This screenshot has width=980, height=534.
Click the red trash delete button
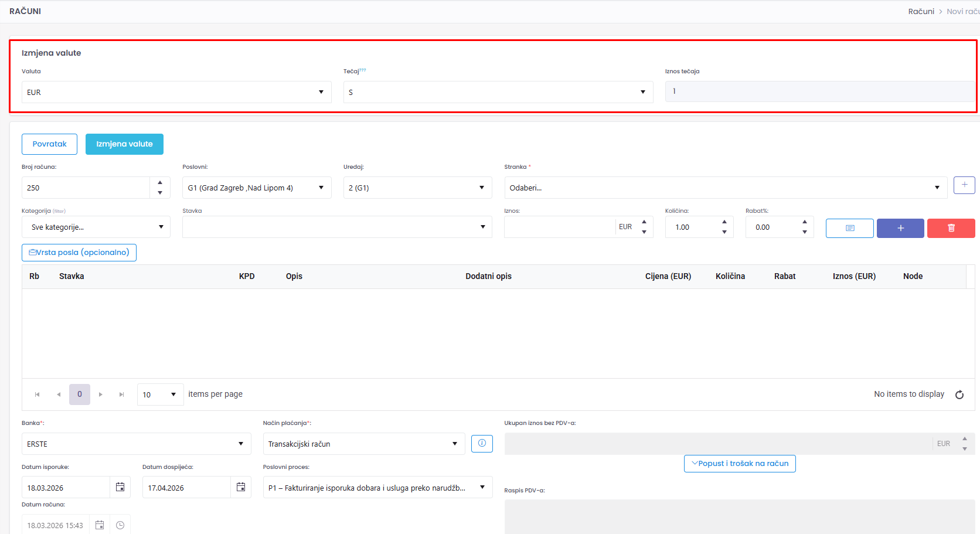951,228
